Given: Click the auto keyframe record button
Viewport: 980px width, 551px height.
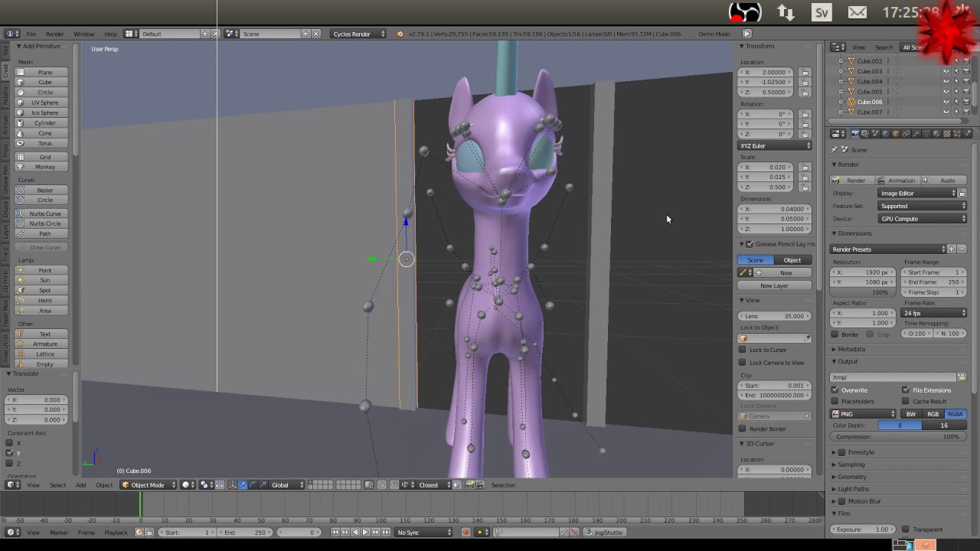Looking at the screenshot, I should pyautogui.click(x=465, y=533).
